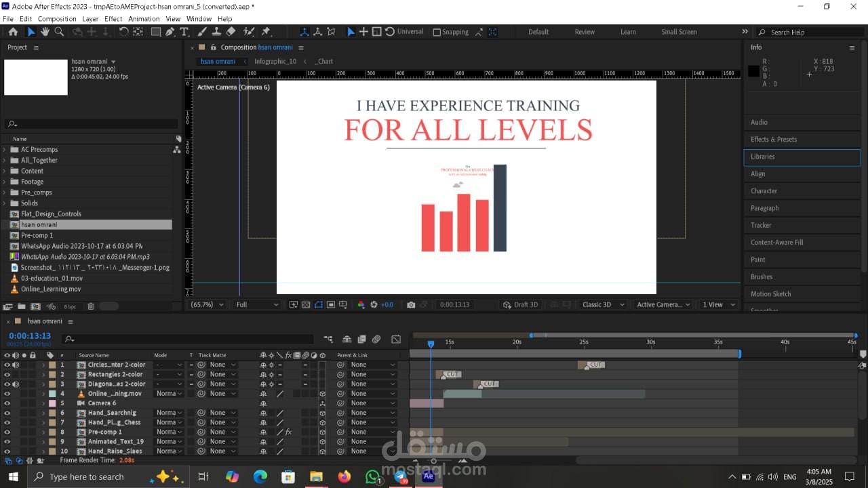Toggle visibility of Pre-comp 1 layer
This screenshot has width=868, height=488.
(x=7, y=432)
